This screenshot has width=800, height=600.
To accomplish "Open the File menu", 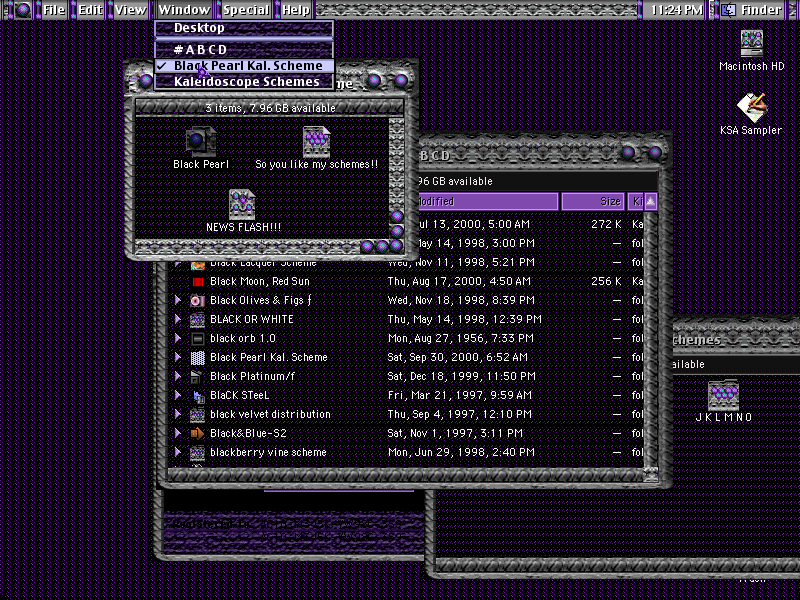I will (54, 10).
